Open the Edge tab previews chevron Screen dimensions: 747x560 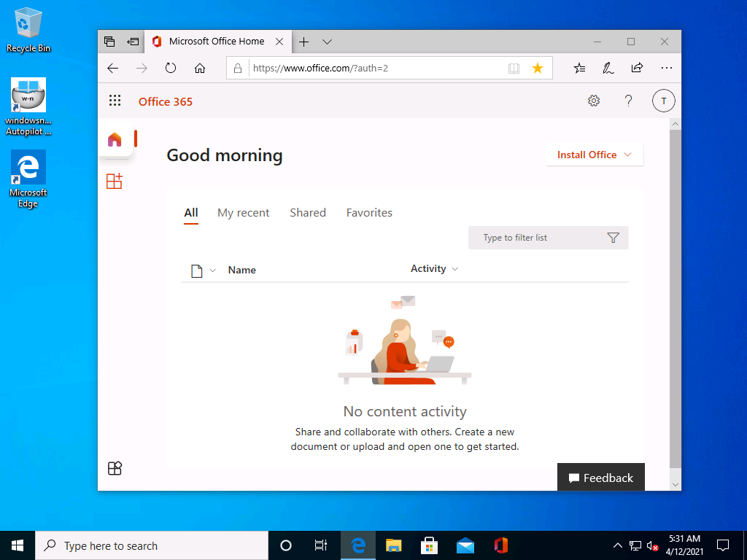pyautogui.click(x=327, y=42)
